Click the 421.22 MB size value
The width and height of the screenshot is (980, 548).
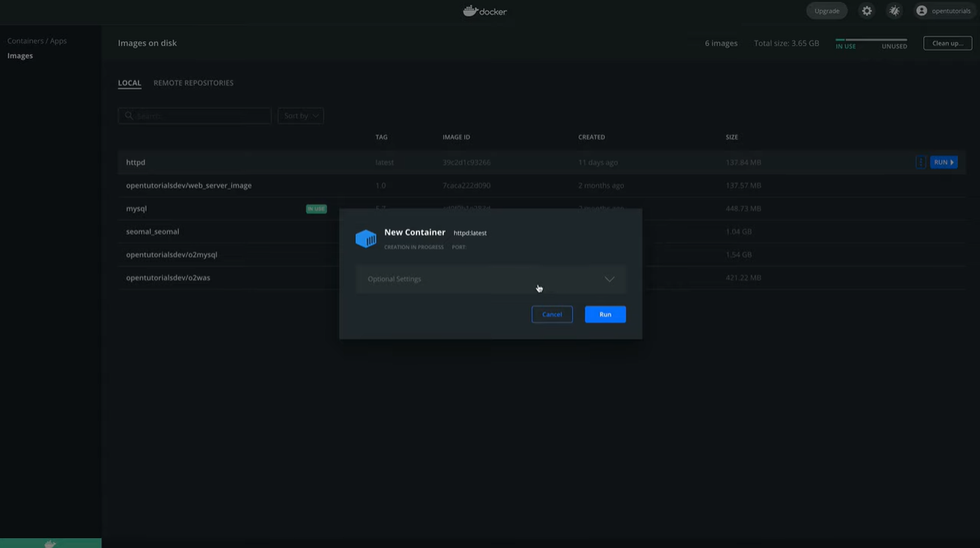743,278
